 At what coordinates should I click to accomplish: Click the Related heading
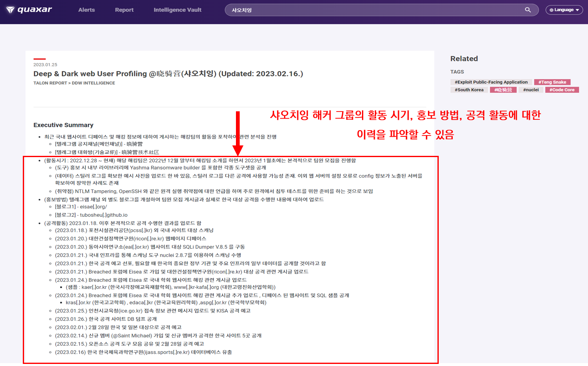(464, 58)
